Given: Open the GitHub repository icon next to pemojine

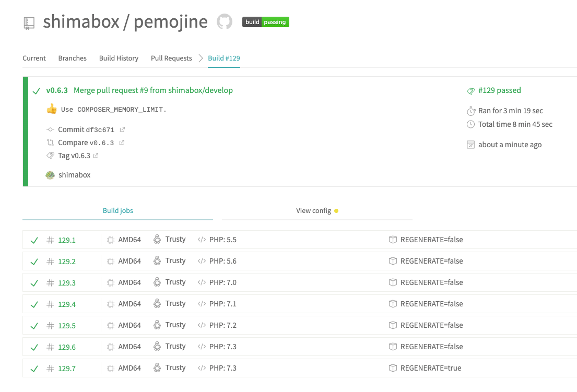Looking at the screenshot, I should click(224, 22).
